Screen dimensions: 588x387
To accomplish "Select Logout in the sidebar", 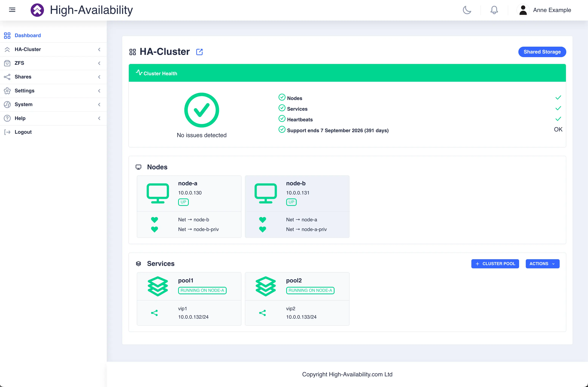I will pos(23,132).
